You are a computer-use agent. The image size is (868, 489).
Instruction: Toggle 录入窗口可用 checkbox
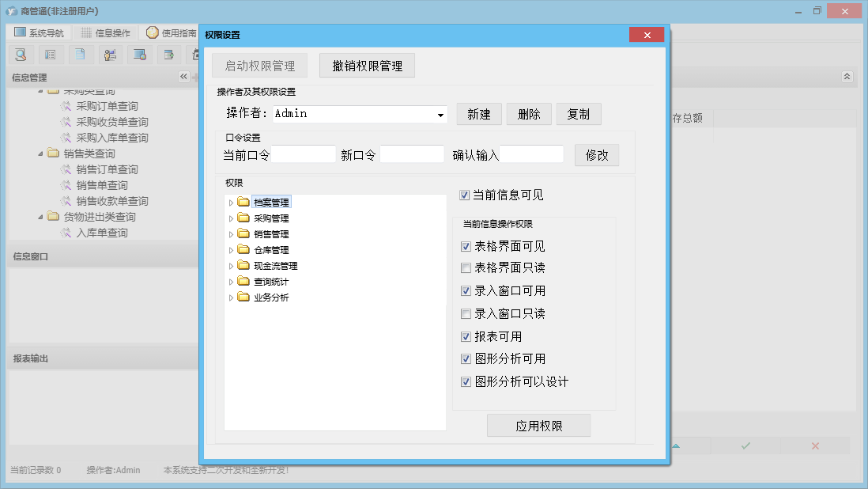(466, 290)
